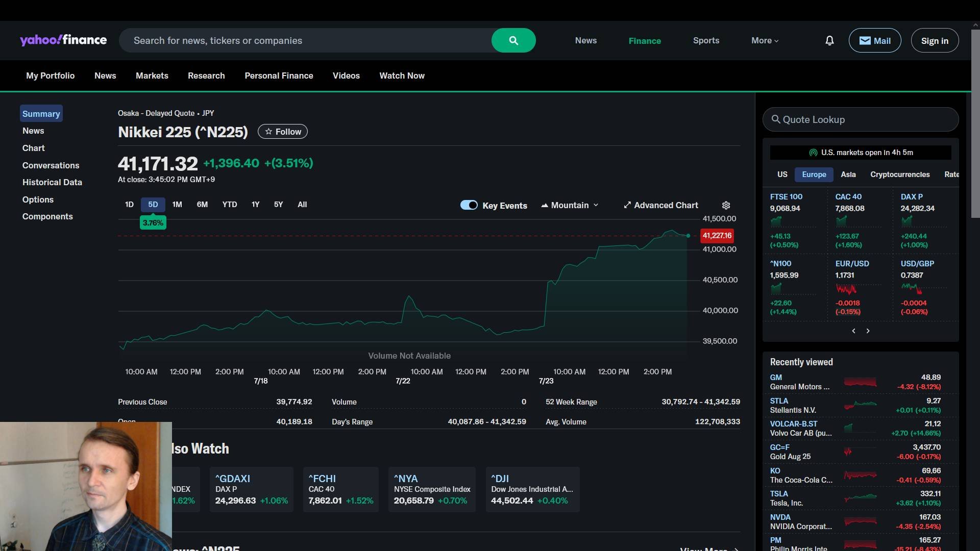Open the Videos menu item
The height and width of the screenshot is (551, 980).
[x=346, y=76]
